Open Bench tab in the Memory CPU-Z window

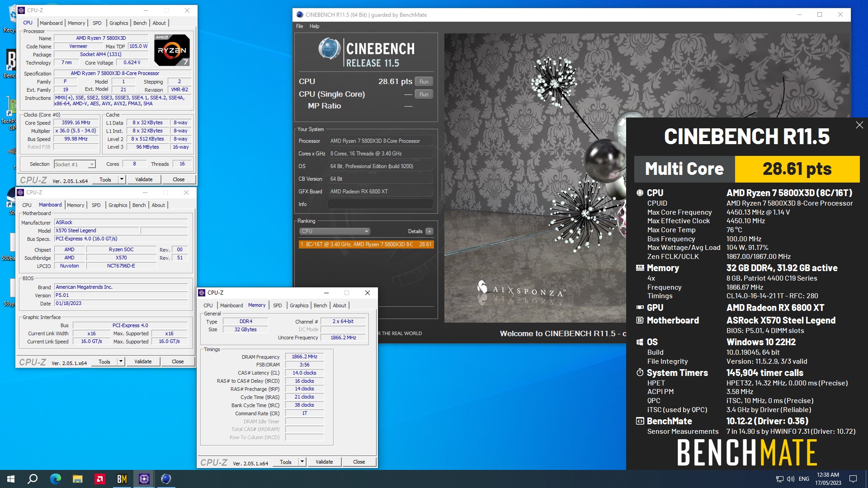320,305
